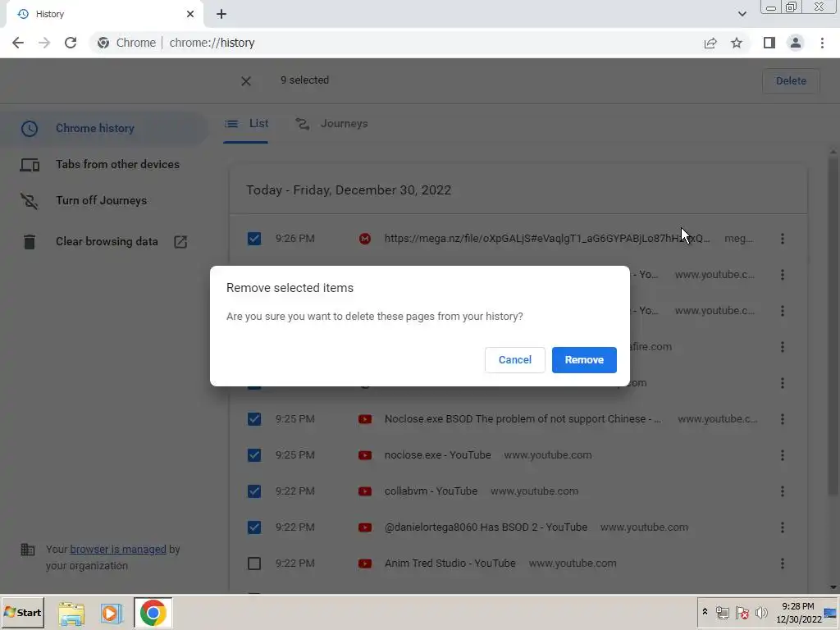Reload the history page
This screenshot has height=630, width=840.
coord(71,43)
